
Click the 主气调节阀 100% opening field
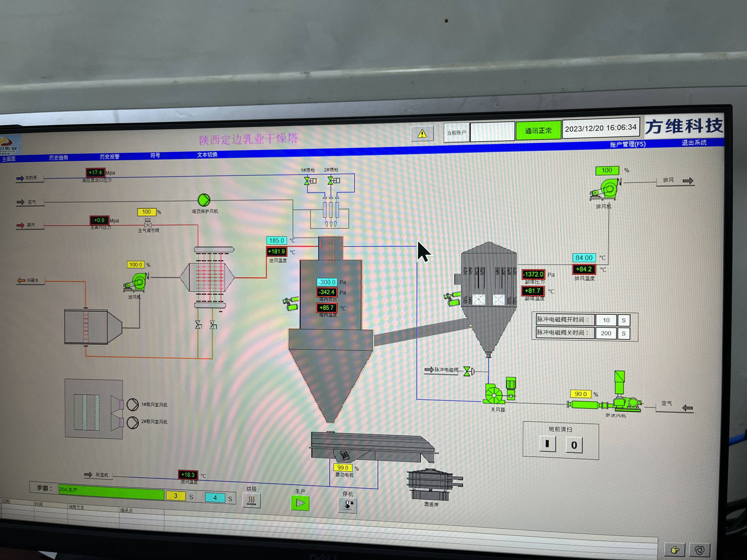pos(147,212)
